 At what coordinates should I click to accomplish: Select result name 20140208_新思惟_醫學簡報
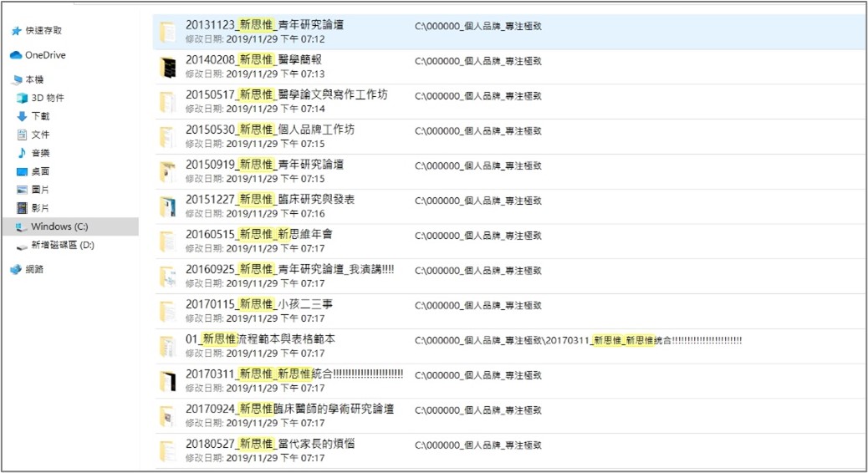pyautogui.click(x=253, y=59)
